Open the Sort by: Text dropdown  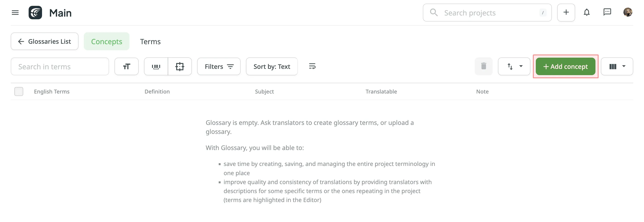pos(272,67)
